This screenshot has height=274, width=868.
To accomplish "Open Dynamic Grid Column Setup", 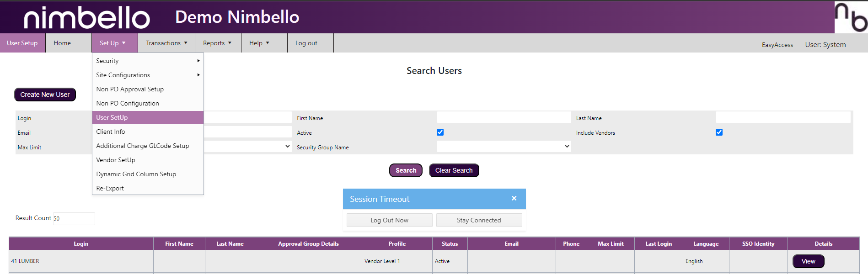I will tap(136, 174).
